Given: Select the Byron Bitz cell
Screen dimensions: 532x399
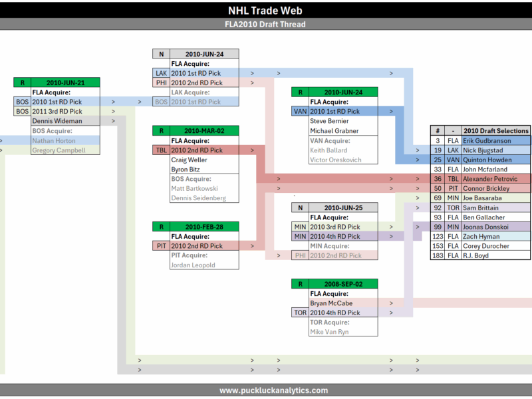Looking at the screenshot, I should (x=204, y=170).
